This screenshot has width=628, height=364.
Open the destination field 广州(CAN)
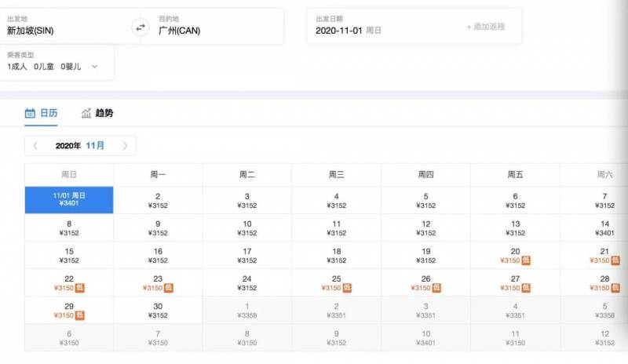pyautogui.click(x=212, y=27)
